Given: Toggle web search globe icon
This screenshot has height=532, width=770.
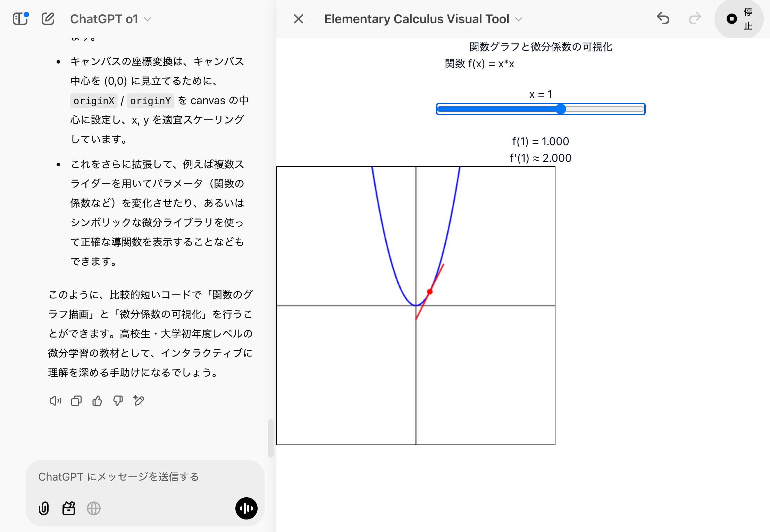Looking at the screenshot, I should [x=94, y=508].
